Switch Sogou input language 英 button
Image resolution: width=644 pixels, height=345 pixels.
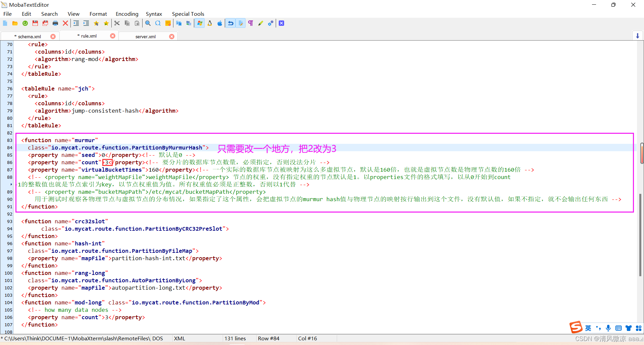pyautogui.click(x=588, y=328)
